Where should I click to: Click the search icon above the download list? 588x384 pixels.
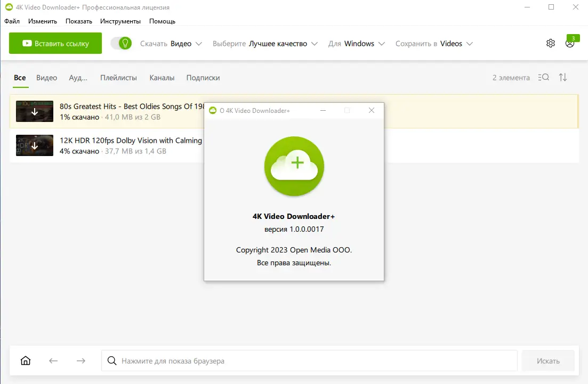tap(543, 77)
